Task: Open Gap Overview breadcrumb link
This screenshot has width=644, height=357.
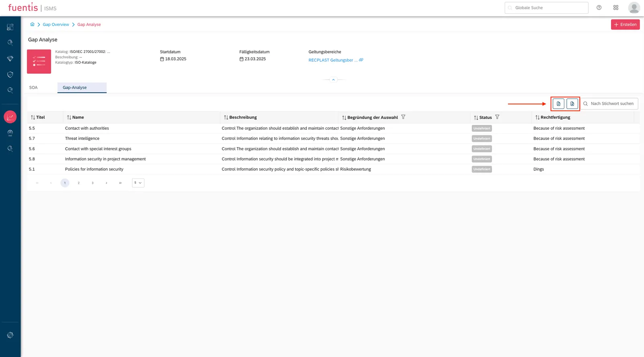Action: tap(56, 25)
